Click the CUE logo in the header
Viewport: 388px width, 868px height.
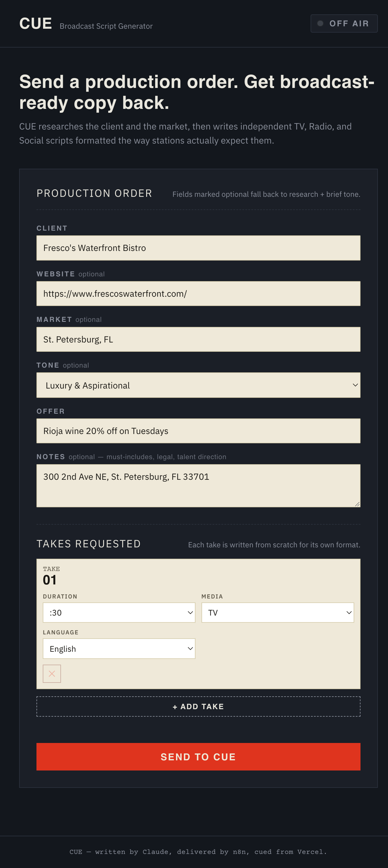click(x=35, y=24)
